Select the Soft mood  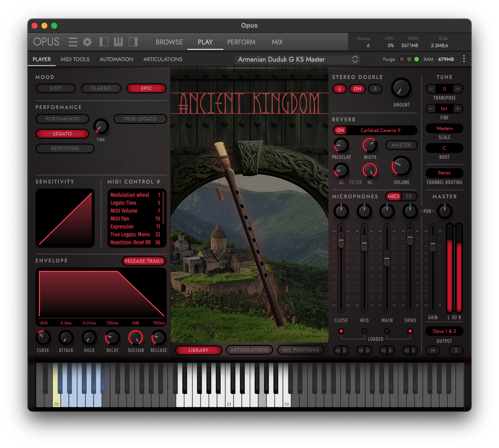point(56,88)
